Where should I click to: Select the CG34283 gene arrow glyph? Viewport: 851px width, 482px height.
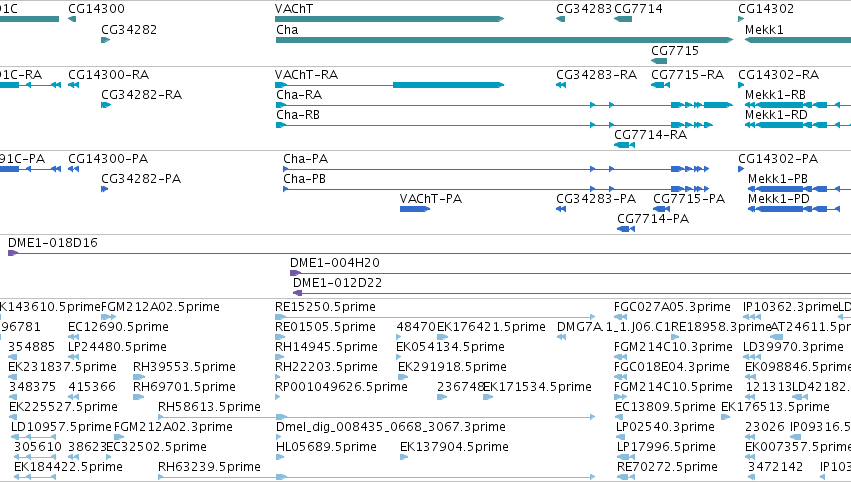(561, 19)
